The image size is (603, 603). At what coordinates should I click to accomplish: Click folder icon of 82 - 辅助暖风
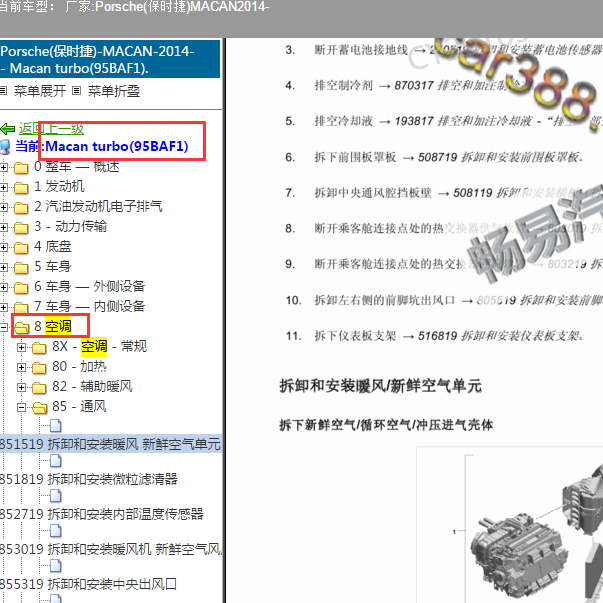(x=39, y=388)
